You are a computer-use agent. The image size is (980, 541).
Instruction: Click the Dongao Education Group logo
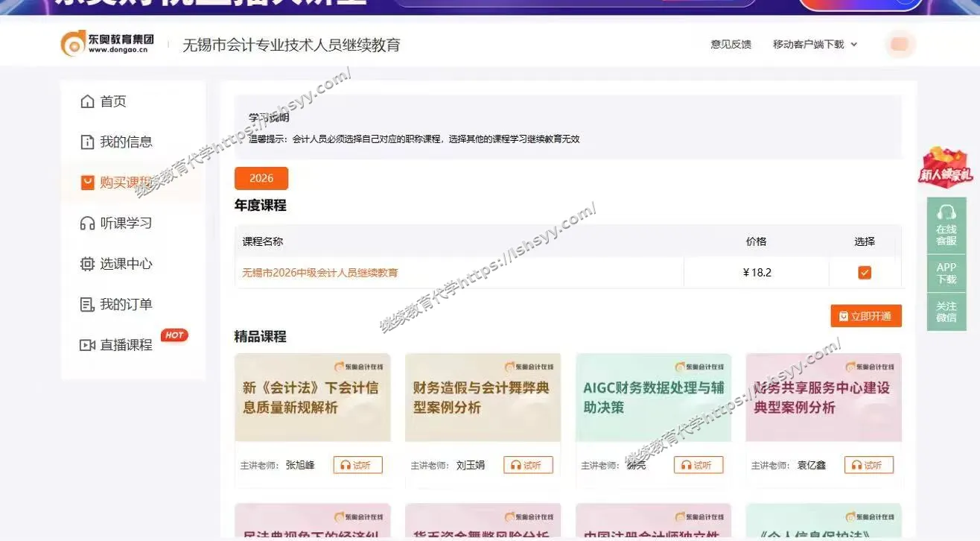[108, 44]
